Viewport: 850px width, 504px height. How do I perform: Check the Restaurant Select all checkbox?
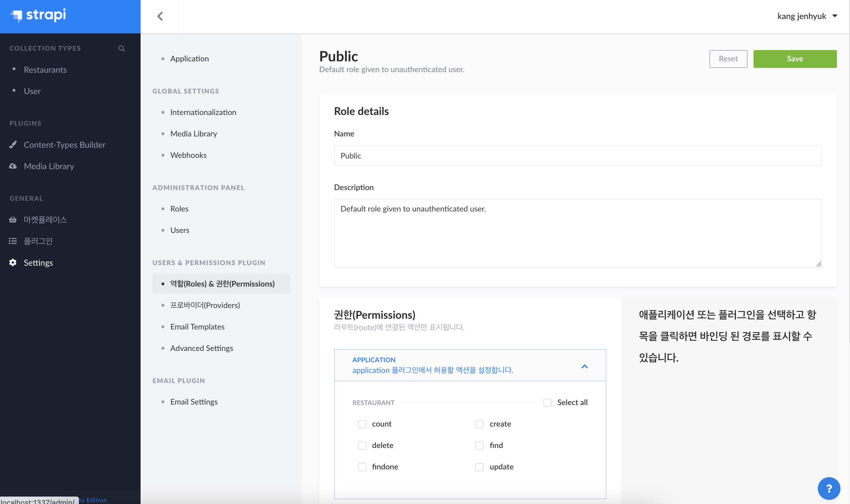point(547,402)
